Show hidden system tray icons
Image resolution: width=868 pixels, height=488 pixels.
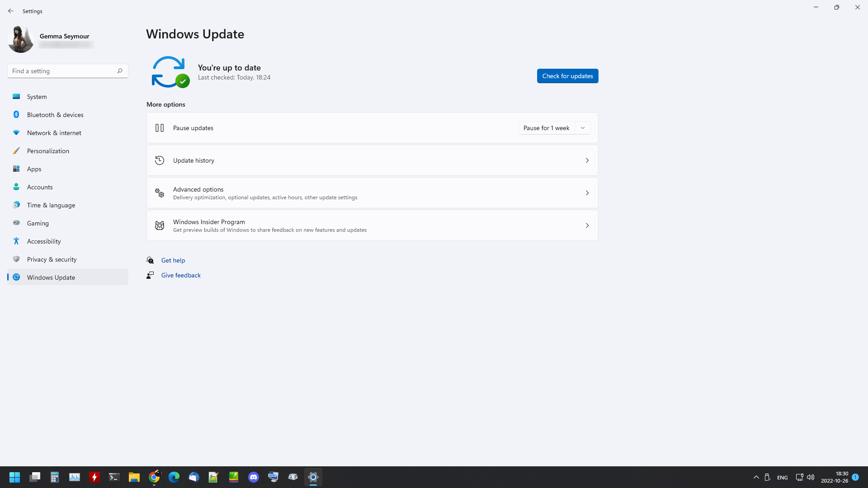756,477
